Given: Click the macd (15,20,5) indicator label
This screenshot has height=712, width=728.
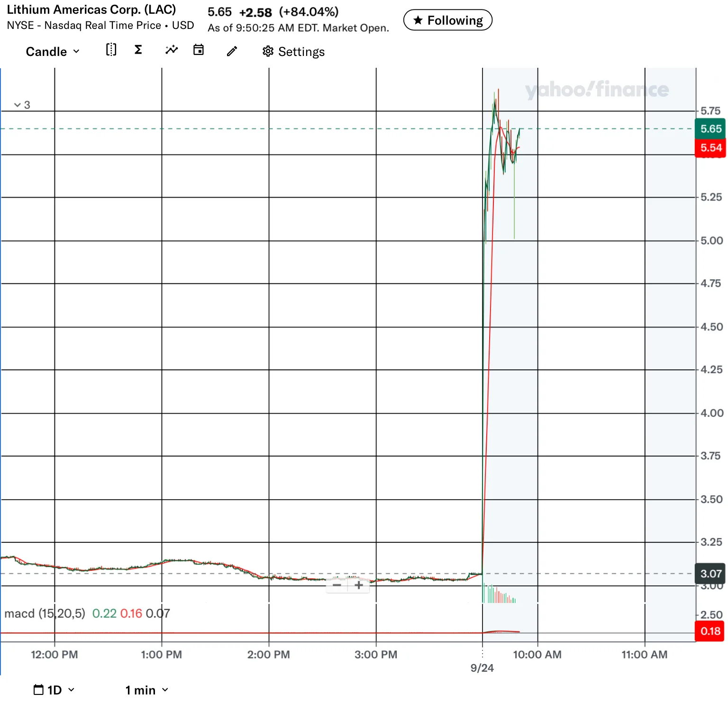Looking at the screenshot, I should [45, 613].
